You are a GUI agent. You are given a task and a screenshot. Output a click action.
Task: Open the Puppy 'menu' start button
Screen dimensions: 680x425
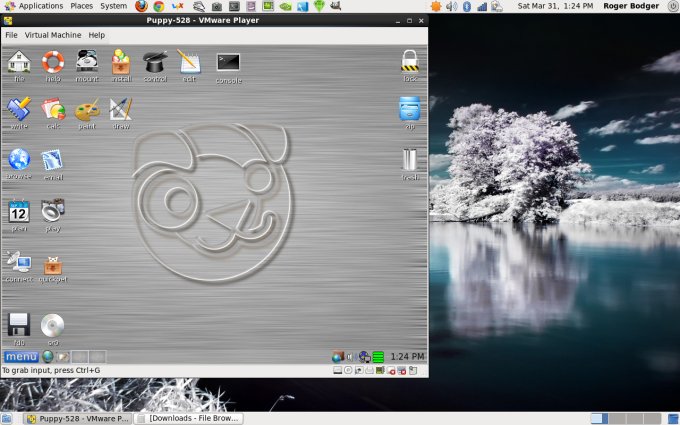[20, 357]
